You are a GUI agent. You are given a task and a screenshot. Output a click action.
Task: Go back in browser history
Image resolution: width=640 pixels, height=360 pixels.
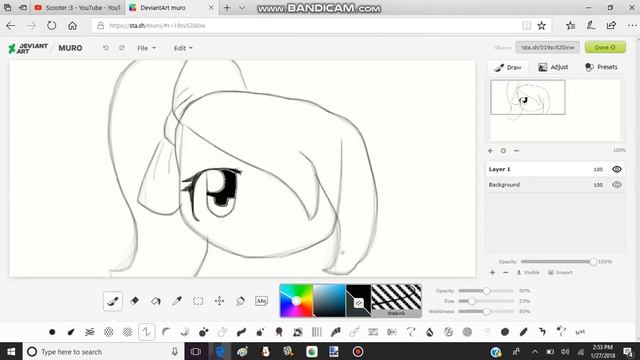[x=11, y=26]
